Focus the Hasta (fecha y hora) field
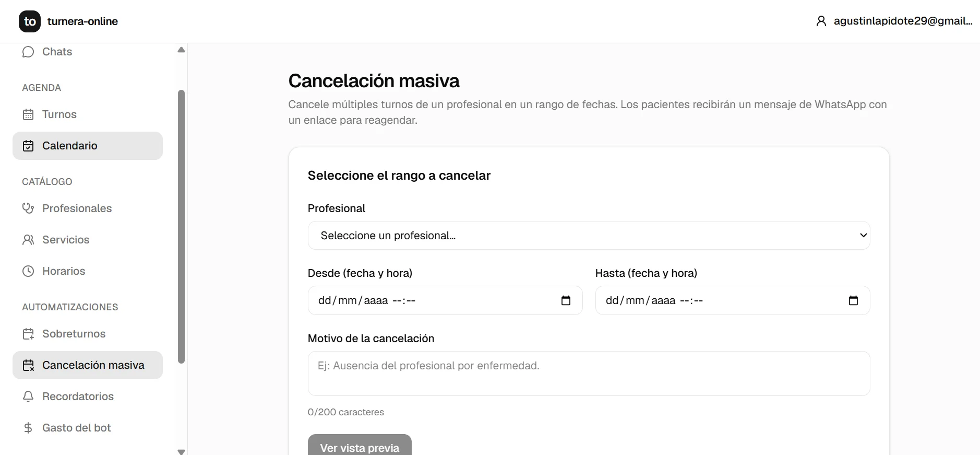980x455 pixels. coord(733,300)
